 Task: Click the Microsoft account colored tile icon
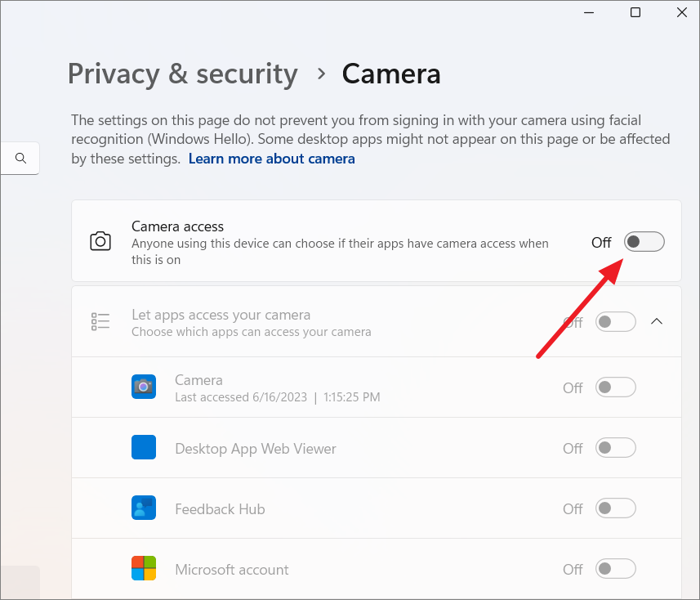coord(144,568)
